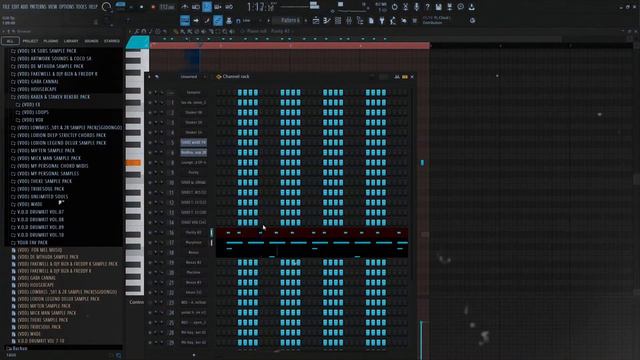
Task: Mute channel 16 in the Channel rack
Action: coord(150,233)
